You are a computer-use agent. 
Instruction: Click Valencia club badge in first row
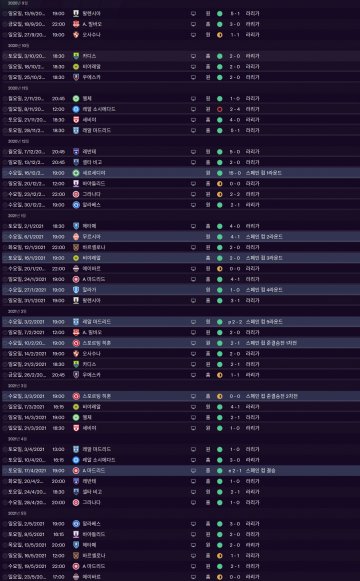pyautogui.click(x=76, y=13)
